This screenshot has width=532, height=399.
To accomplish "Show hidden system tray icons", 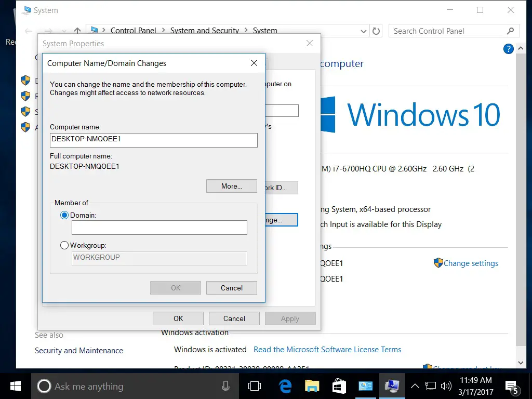I will (415, 386).
